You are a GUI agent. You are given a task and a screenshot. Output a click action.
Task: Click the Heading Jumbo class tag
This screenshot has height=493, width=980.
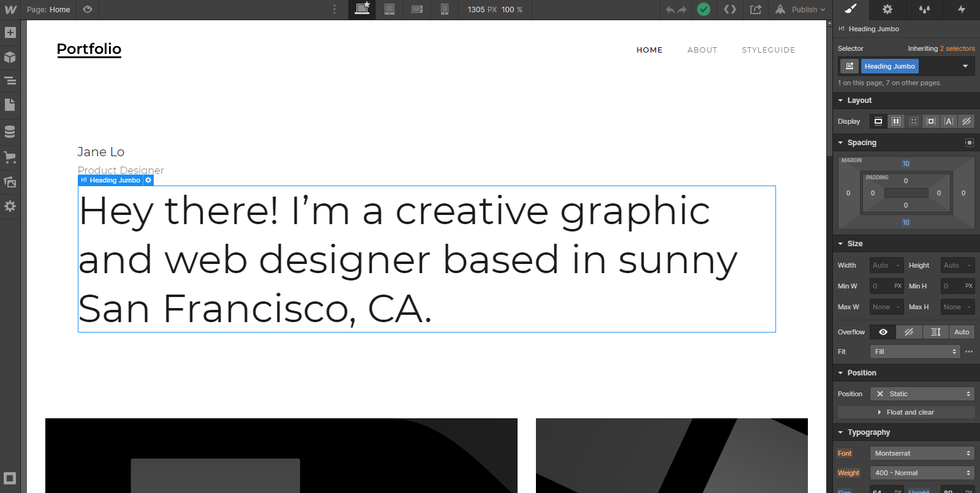[x=890, y=66]
